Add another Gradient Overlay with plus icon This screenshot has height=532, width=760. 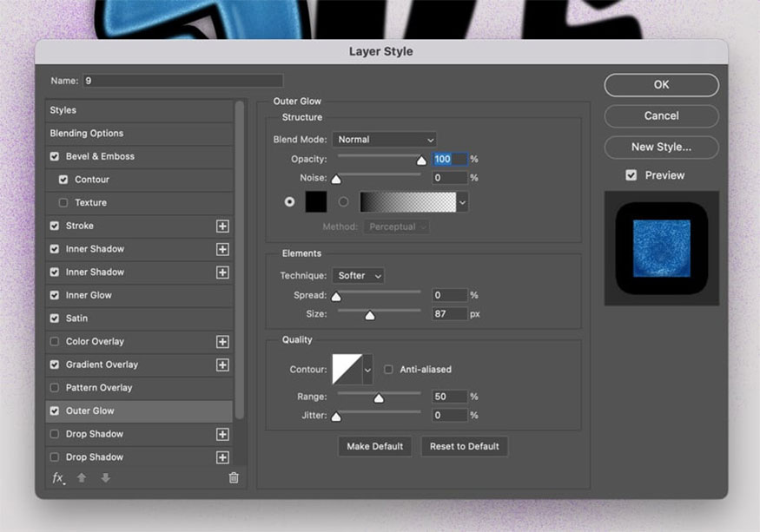coord(222,365)
